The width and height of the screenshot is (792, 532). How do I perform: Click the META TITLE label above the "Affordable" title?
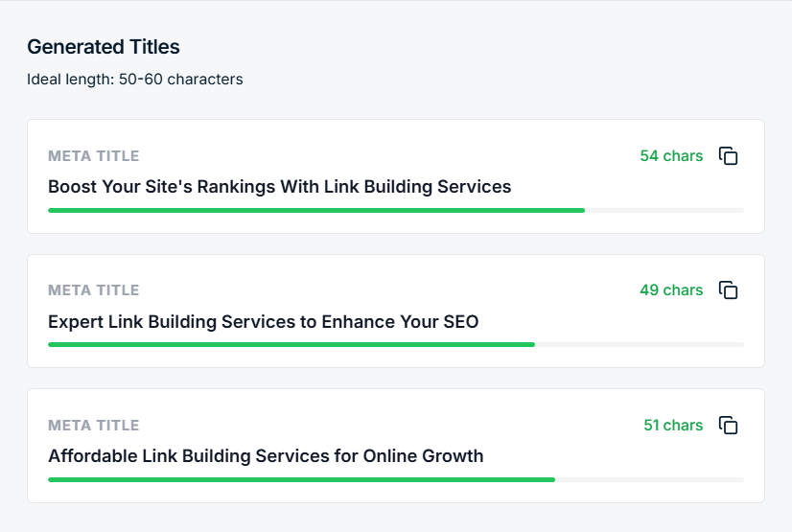click(94, 425)
